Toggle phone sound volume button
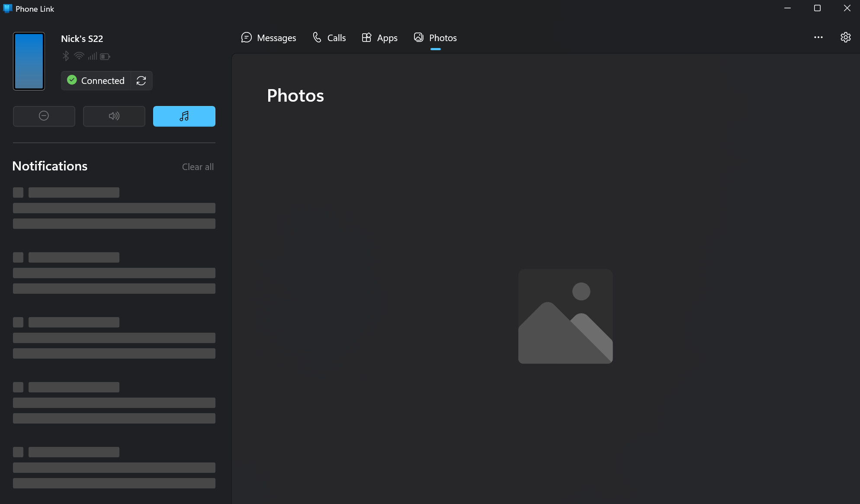Screen dimensions: 860x504 click(114, 116)
